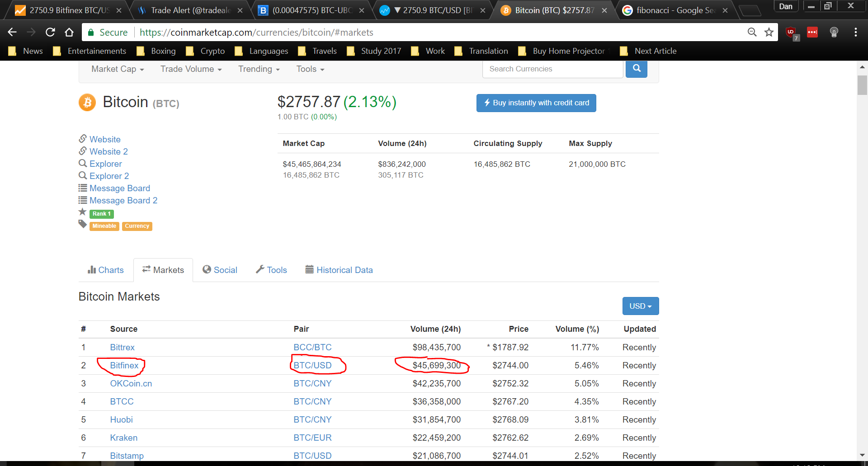Open the Website link
This screenshot has height=466, width=868.
pyautogui.click(x=105, y=139)
